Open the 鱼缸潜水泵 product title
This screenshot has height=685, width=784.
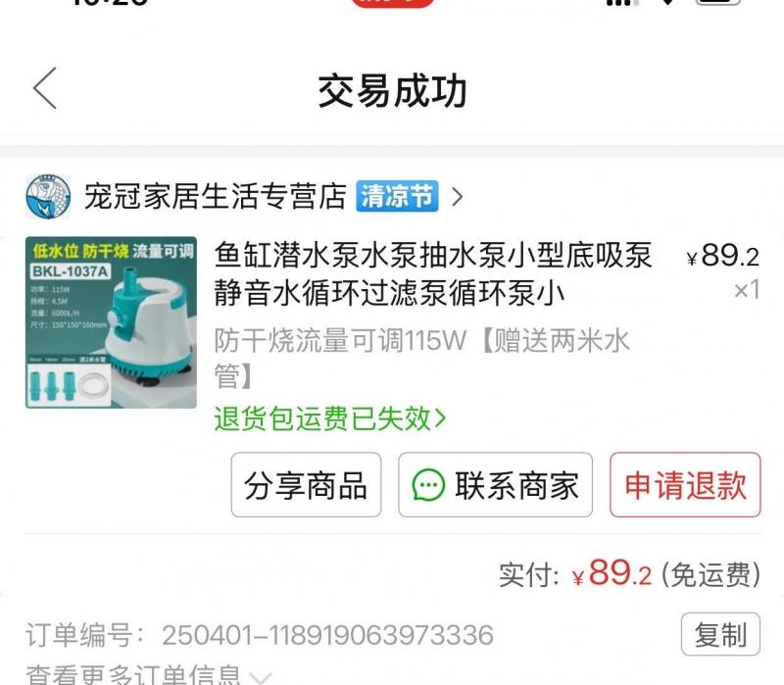[433, 273]
